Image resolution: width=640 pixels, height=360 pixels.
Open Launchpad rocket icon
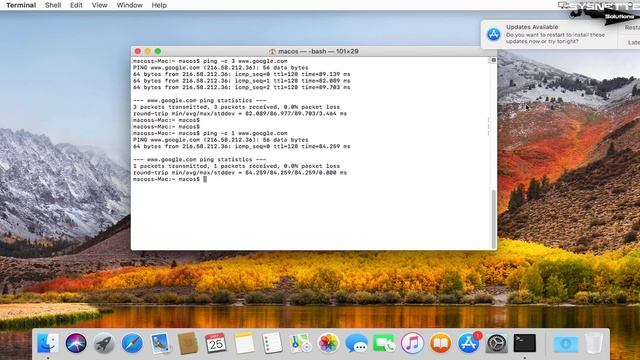tap(104, 343)
